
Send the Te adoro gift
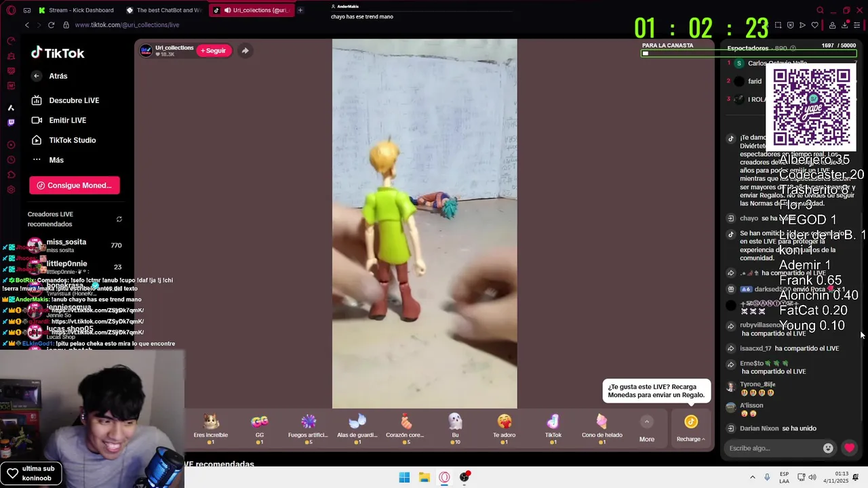point(504,429)
